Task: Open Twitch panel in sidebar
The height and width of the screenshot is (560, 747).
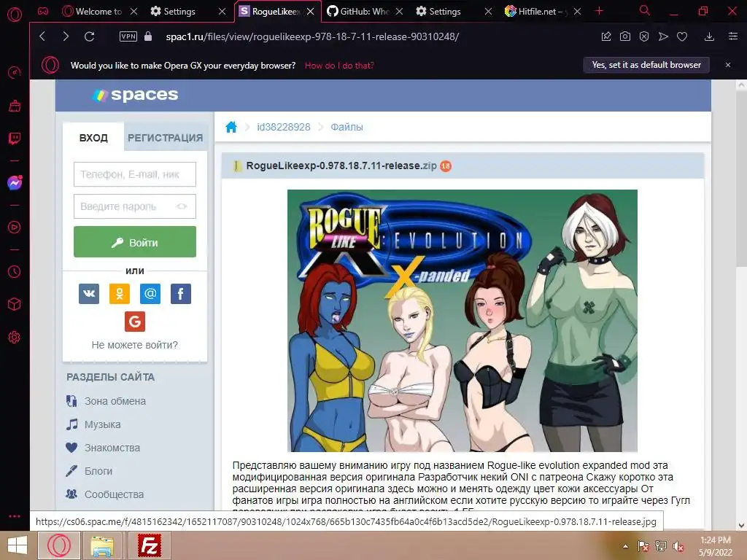Action: click(x=15, y=139)
